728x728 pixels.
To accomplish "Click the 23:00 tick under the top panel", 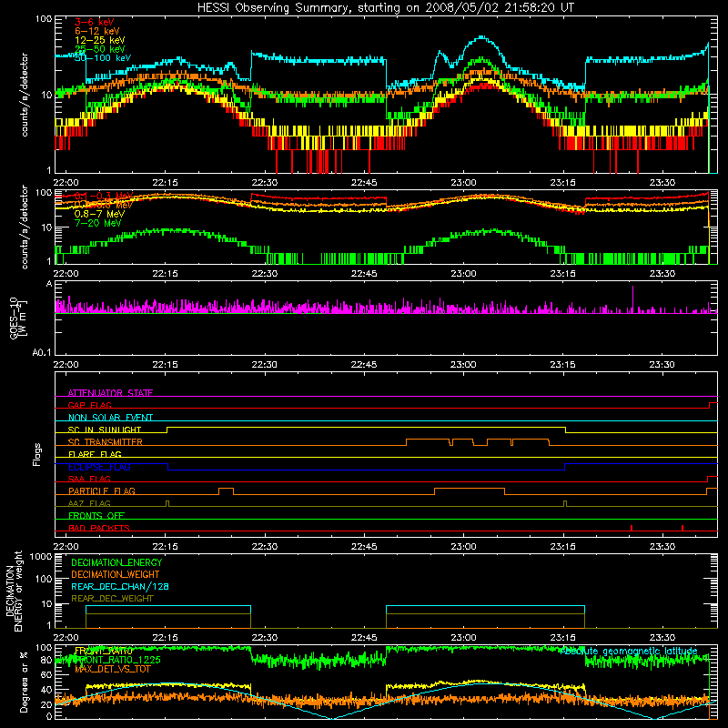I will 463,183.
